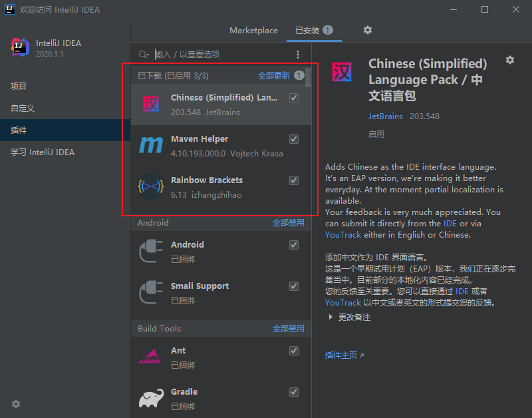Open the bottom-left settings gear
The height and width of the screenshot is (418, 532).
(x=16, y=404)
